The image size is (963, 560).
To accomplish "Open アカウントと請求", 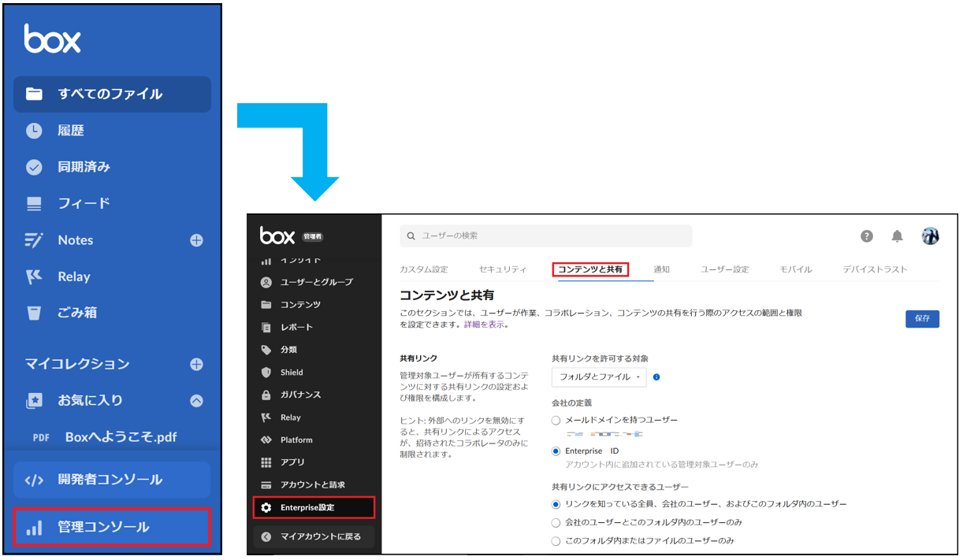I will coord(314,484).
